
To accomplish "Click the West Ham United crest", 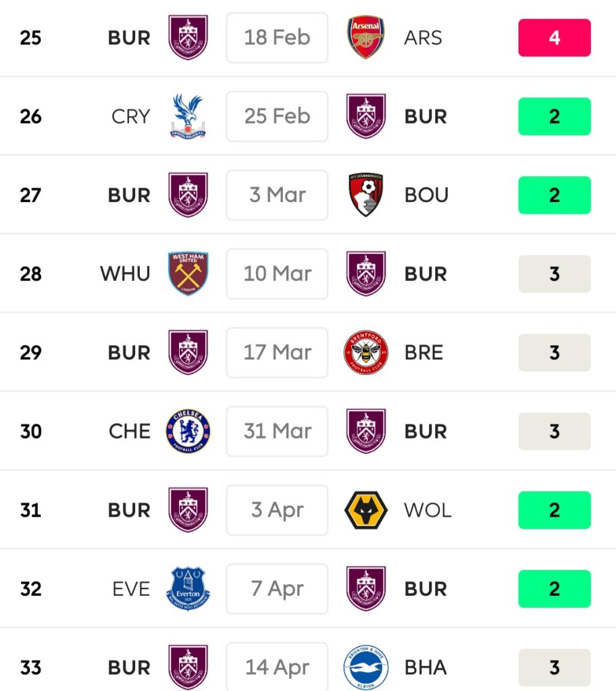I will pos(188,274).
